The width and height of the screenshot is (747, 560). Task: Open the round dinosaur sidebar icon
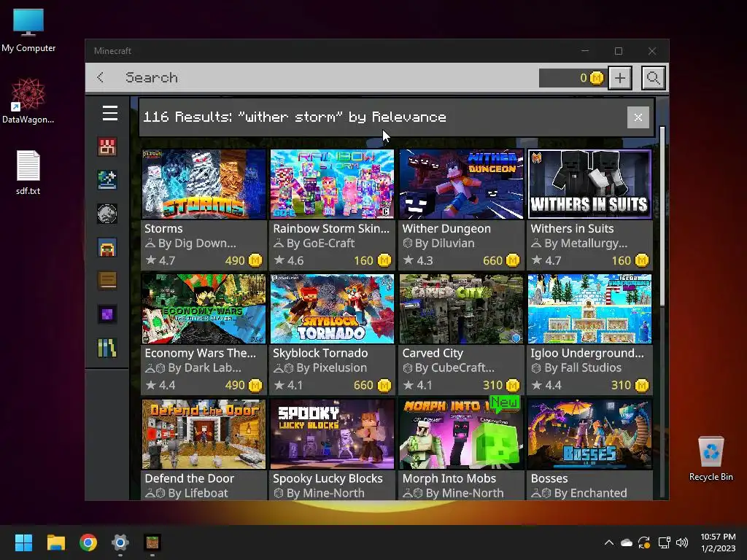[x=107, y=214]
